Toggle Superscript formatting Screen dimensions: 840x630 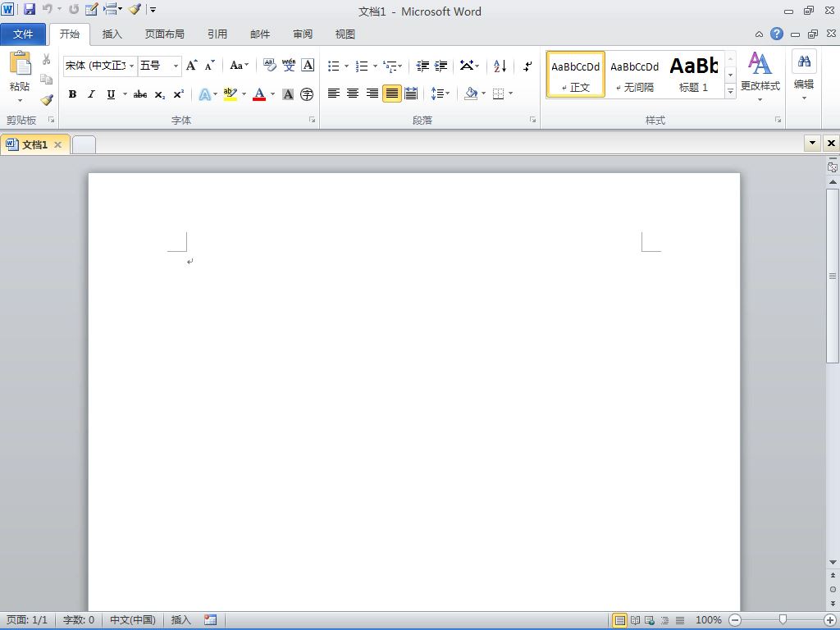[x=178, y=94]
